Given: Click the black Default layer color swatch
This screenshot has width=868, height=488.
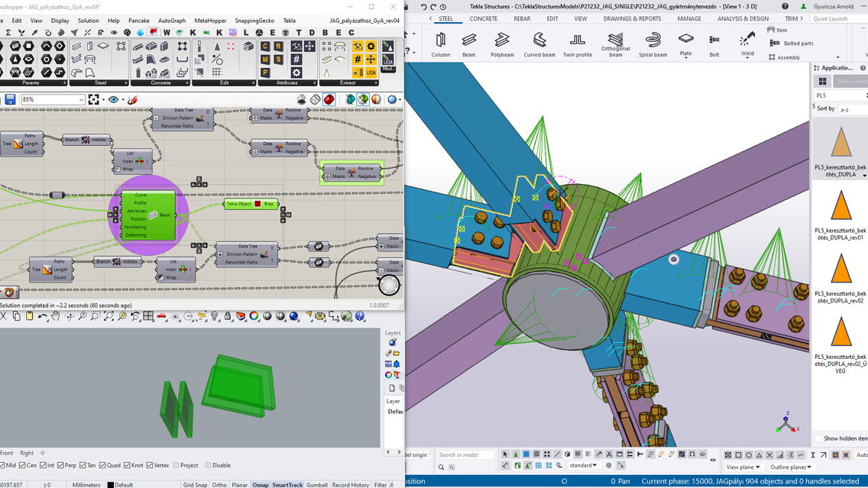Looking at the screenshot, I should coord(110,485).
